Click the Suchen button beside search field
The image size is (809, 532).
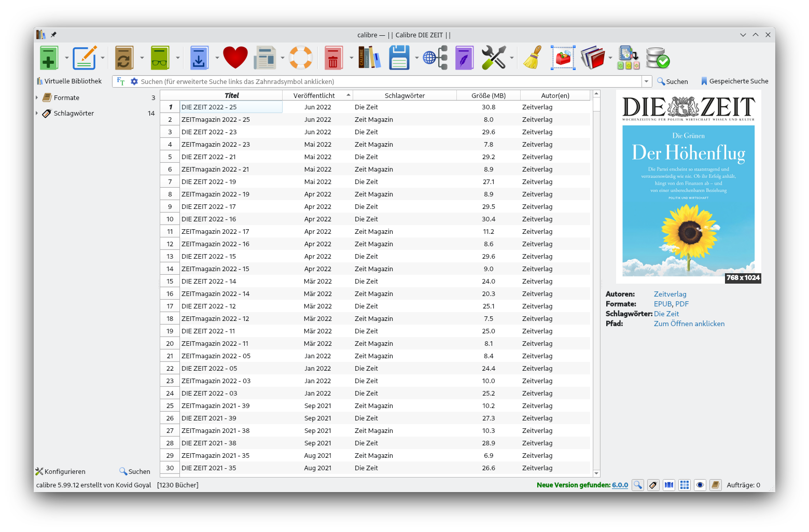point(672,81)
